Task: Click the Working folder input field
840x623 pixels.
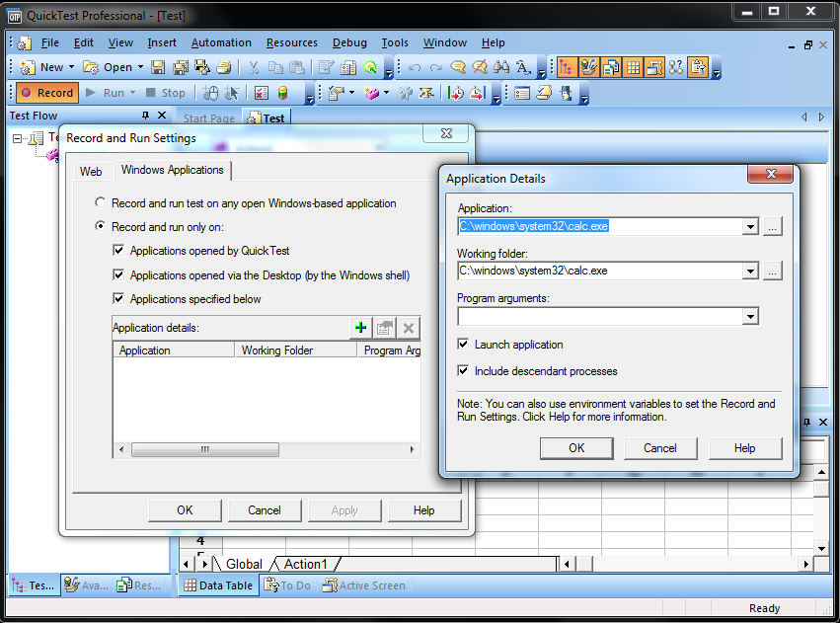Action: click(600, 272)
